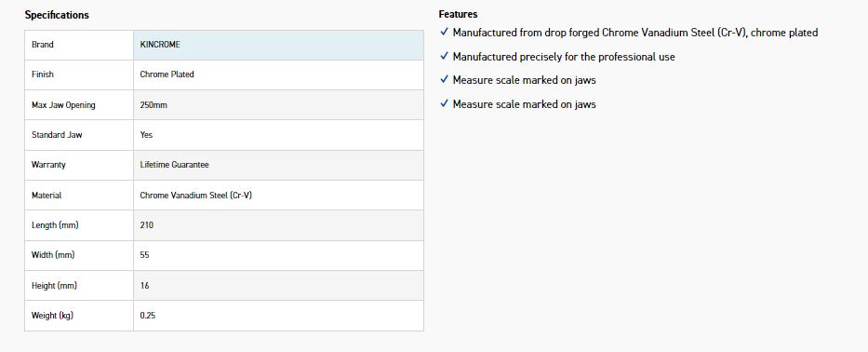Image resolution: width=868 pixels, height=352 pixels.
Task: Click the Features heading
Action: tap(458, 14)
